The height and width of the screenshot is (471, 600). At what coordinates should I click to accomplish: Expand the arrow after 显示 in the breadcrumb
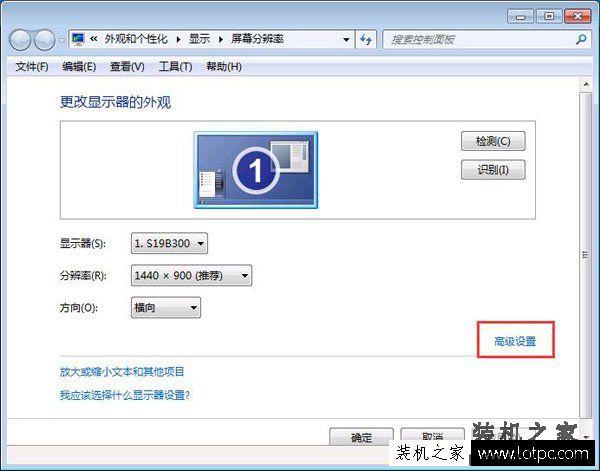(220, 39)
